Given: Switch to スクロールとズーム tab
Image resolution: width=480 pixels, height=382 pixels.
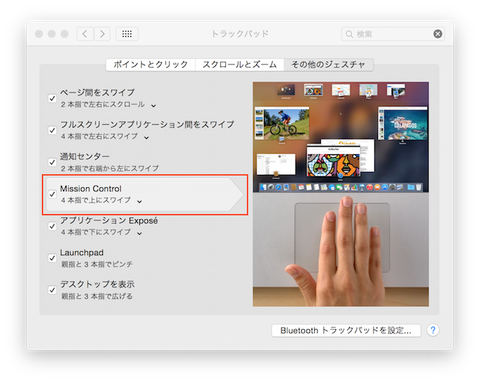Looking at the screenshot, I should (x=239, y=64).
